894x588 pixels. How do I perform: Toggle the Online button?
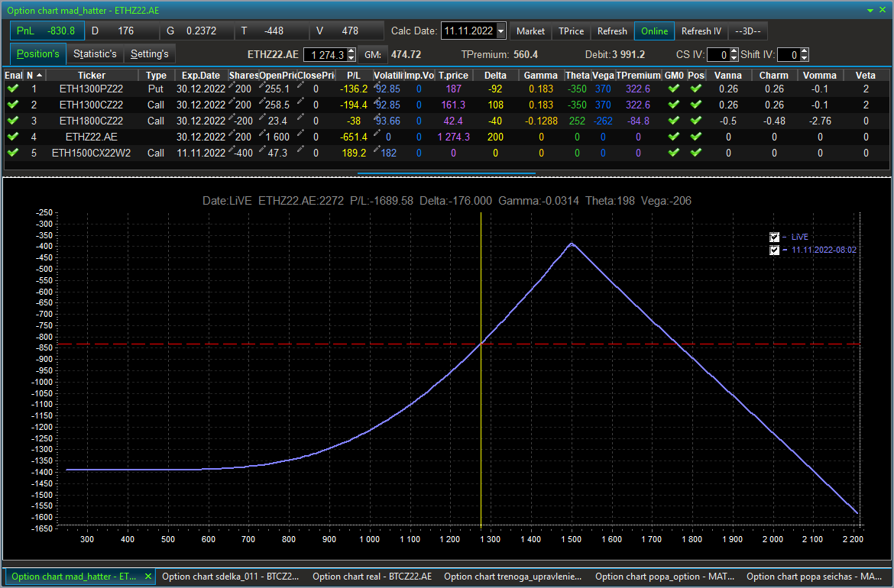(654, 31)
